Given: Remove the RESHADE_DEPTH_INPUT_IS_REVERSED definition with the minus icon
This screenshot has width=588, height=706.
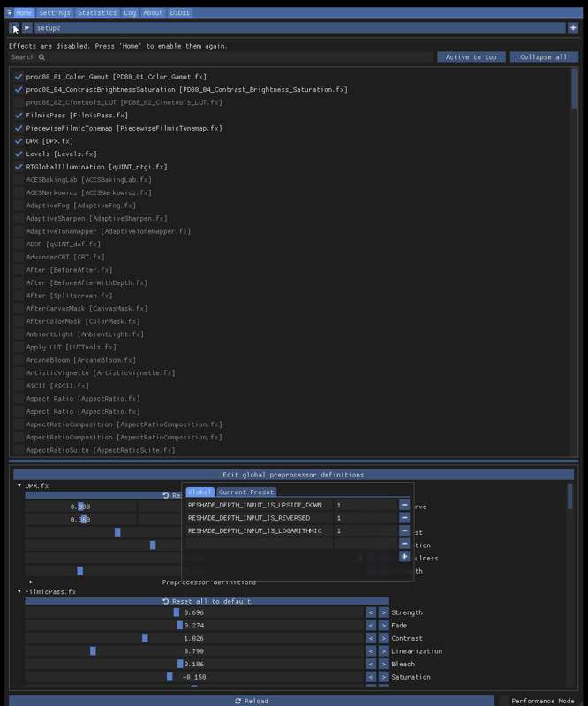Looking at the screenshot, I should tap(404, 518).
